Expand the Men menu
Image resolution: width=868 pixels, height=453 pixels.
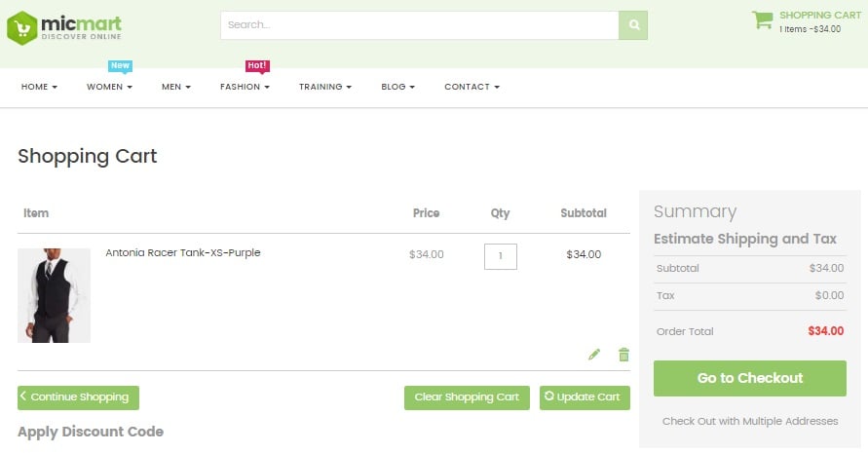pyautogui.click(x=176, y=87)
